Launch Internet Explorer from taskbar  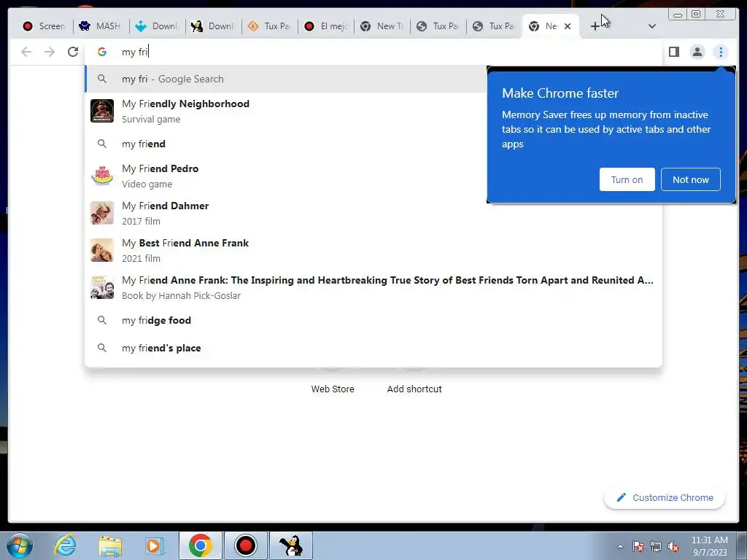coord(65,545)
